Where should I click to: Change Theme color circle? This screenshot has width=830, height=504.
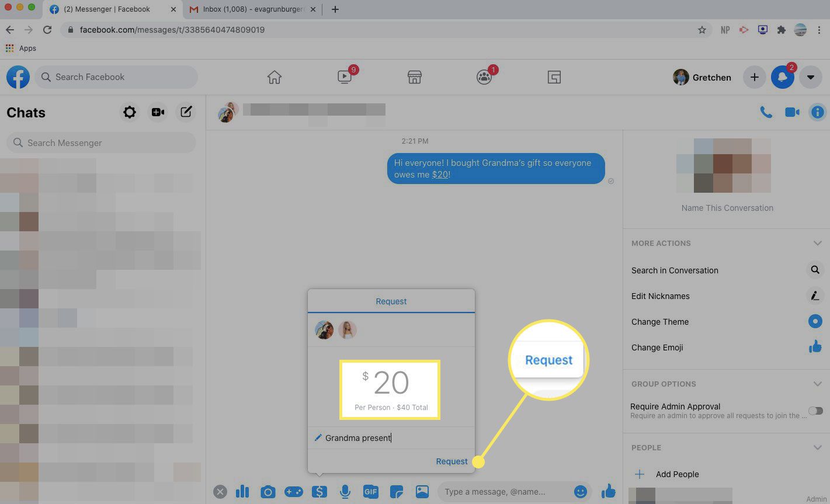point(815,321)
